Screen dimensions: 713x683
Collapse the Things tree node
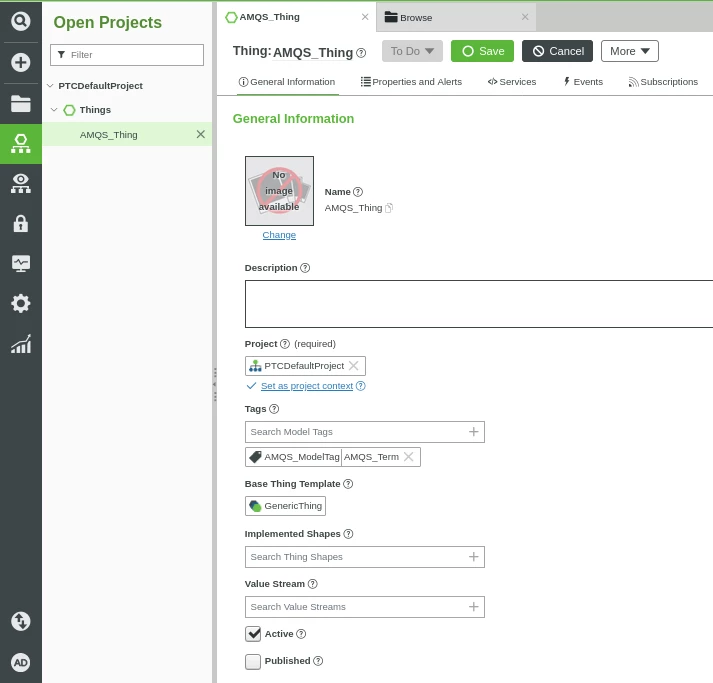(54, 110)
